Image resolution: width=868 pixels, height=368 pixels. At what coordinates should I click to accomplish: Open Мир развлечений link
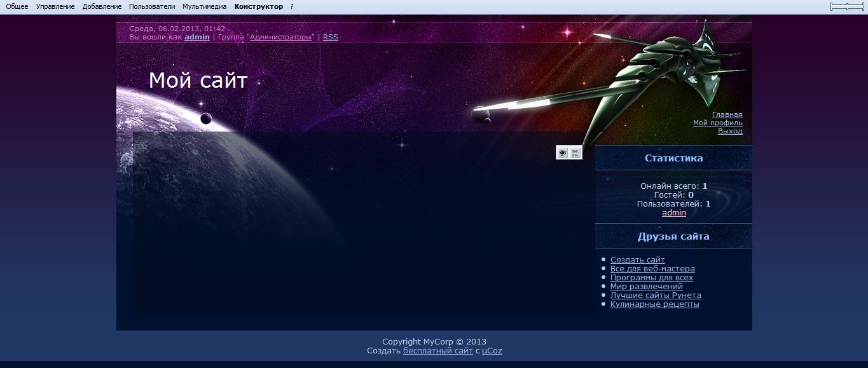[x=647, y=286]
